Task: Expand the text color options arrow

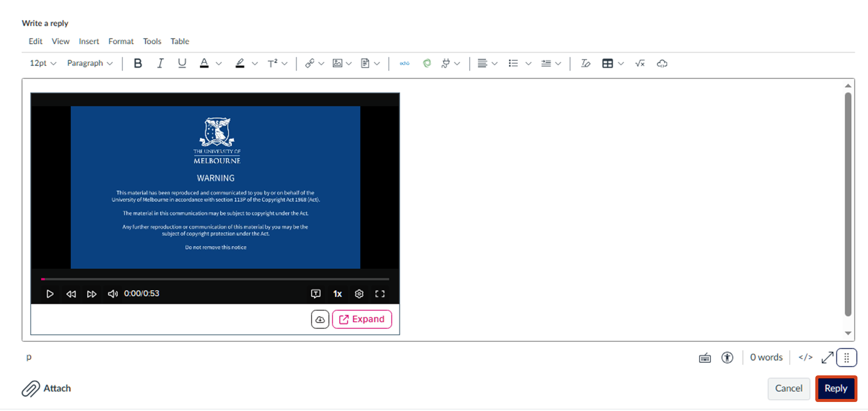Action: (219, 63)
